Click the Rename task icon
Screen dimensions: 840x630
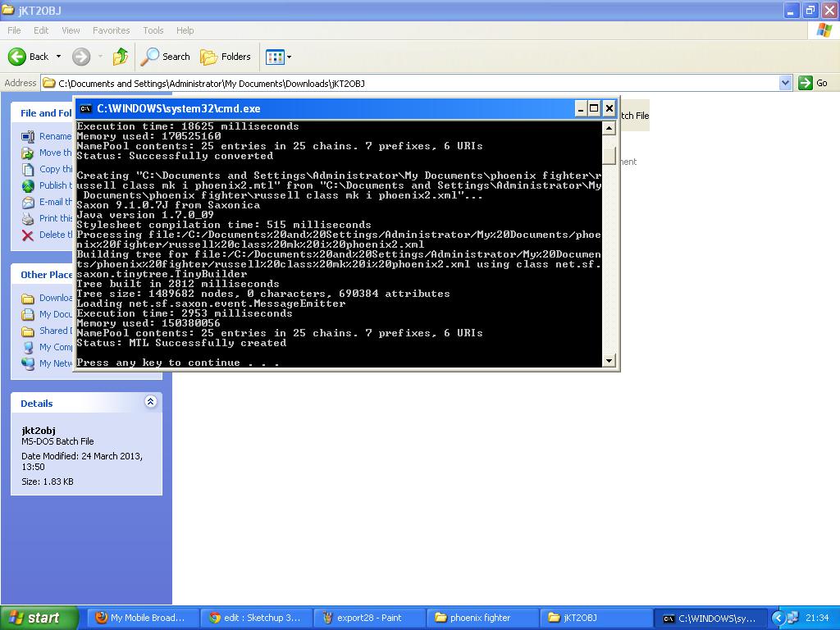pyautogui.click(x=28, y=137)
